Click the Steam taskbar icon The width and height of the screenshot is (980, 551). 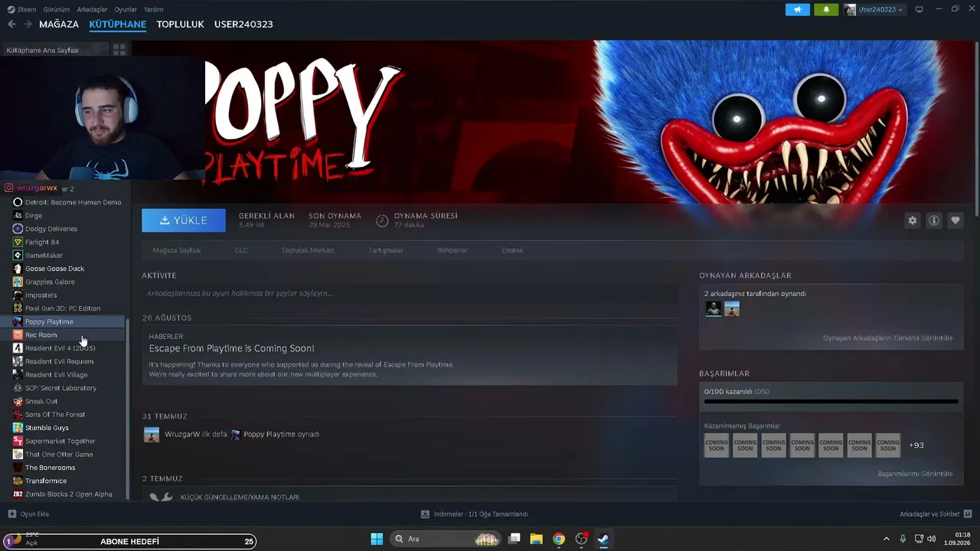coord(603,539)
